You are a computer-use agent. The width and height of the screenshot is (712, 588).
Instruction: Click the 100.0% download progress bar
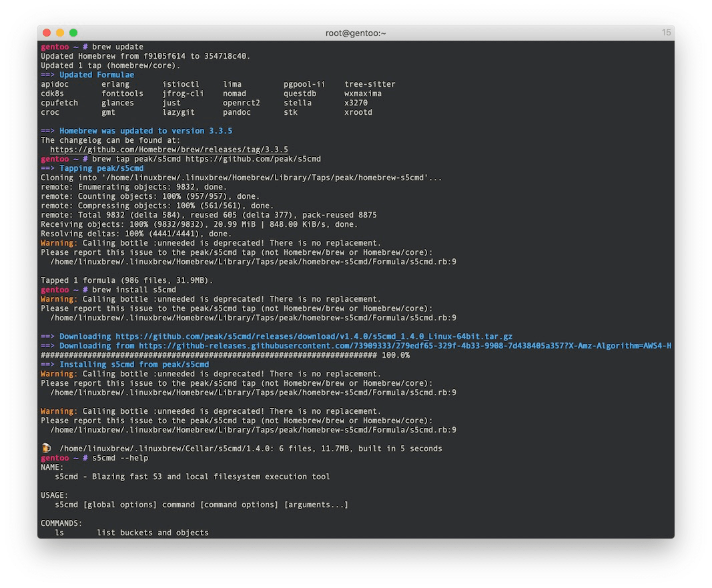point(226,355)
